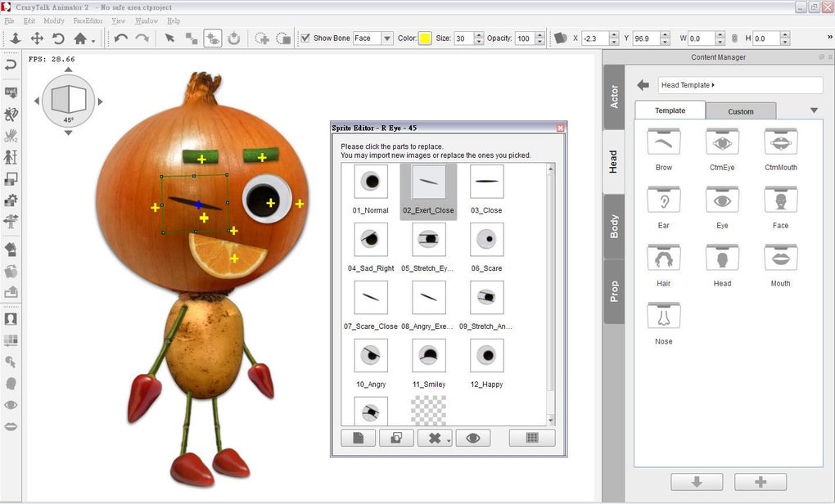835x504 pixels.
Task: Choose the Nose template icon
Action: click(x=663, y=317)
